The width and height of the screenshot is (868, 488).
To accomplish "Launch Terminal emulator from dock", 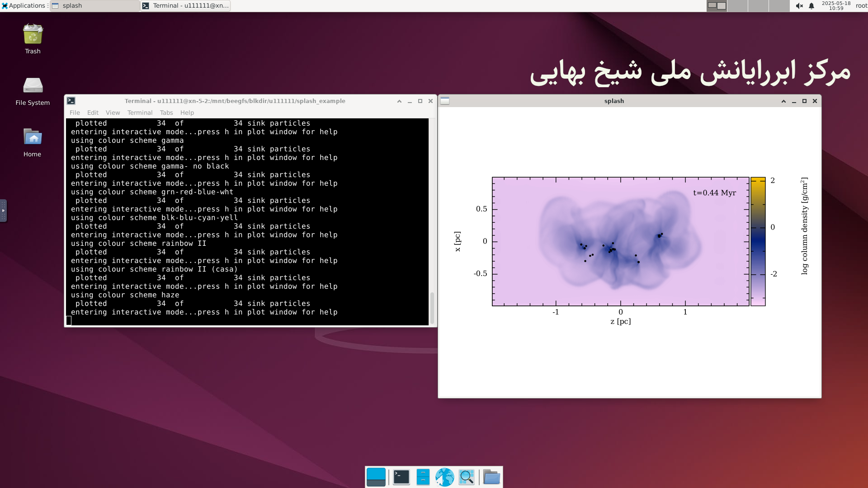I will [x=401, y=477].
